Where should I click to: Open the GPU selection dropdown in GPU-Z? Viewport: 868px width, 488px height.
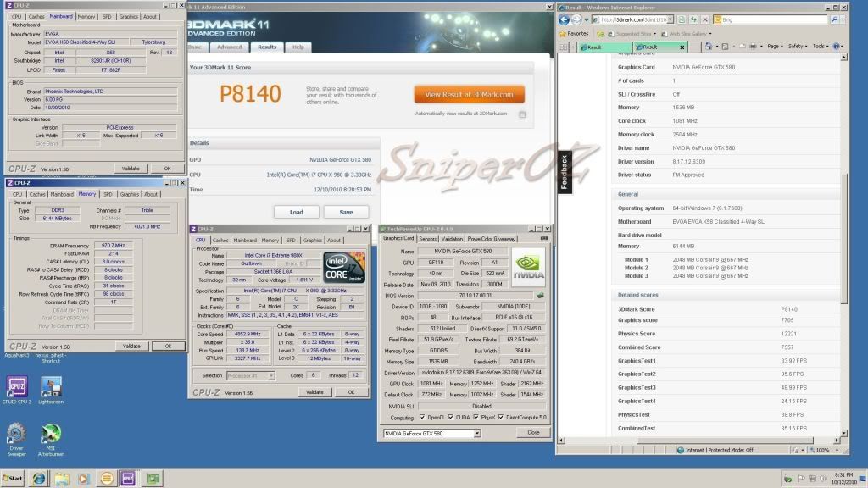point(476,433)
